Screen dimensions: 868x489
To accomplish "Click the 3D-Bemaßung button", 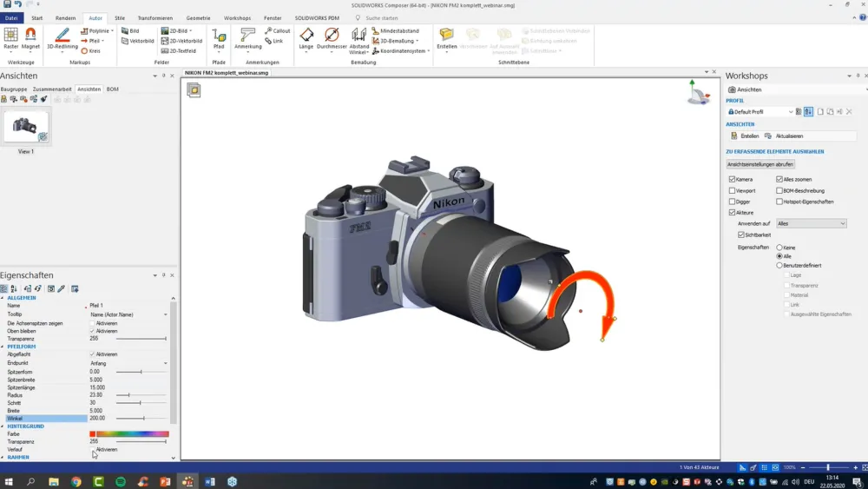I will (395, 41).
